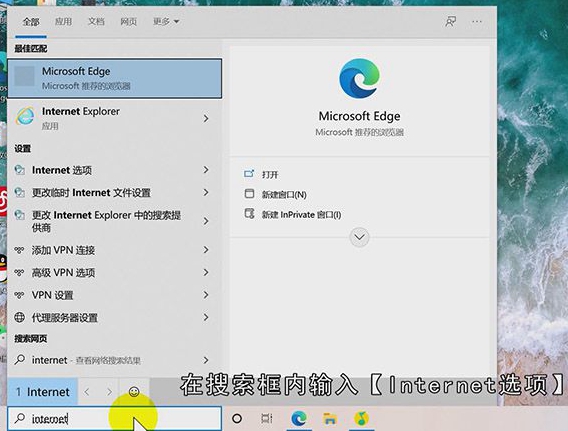Open 更改 Internet Explorer 中的搜索提供商

pyautogui.click(x=114, y=221)
